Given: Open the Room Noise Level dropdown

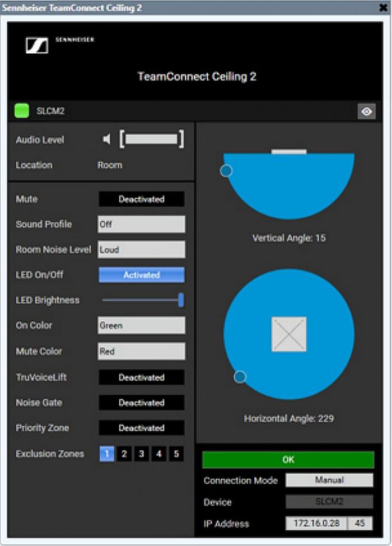Looking at the screenshot, I should pos(141,250).
